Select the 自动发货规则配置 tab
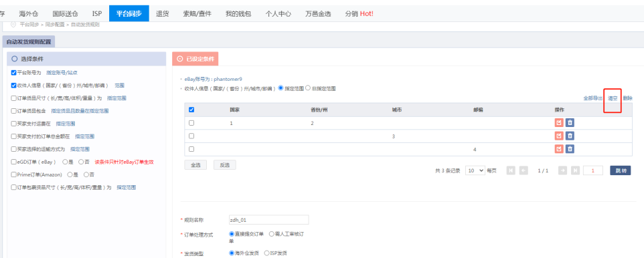 (x=29, y=42)
